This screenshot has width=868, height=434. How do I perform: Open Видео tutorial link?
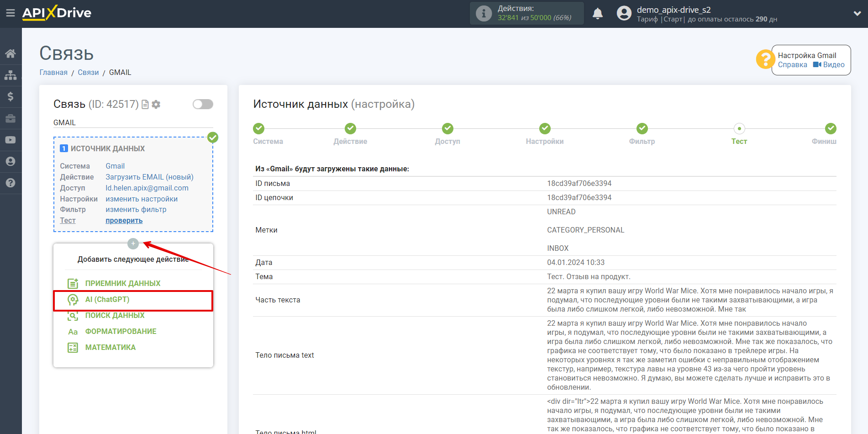829,65
